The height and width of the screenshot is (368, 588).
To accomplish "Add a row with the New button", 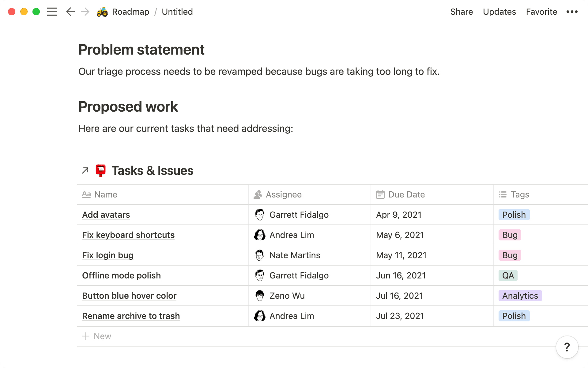I will pos(96,336).
